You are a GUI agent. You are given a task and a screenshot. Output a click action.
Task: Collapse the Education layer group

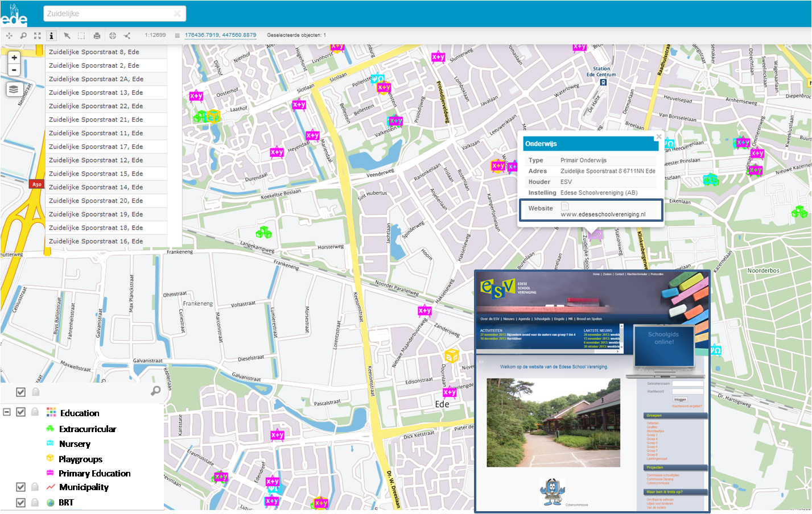[7, 412]
